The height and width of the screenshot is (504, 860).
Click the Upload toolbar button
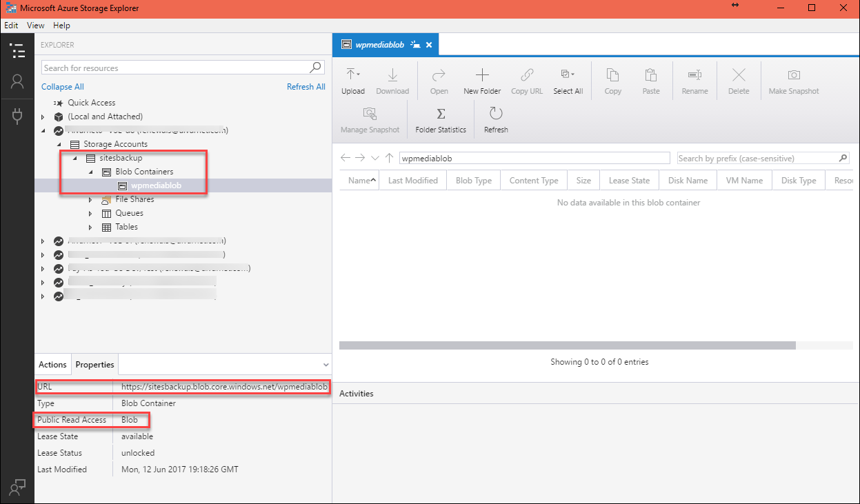click(353, 81)
